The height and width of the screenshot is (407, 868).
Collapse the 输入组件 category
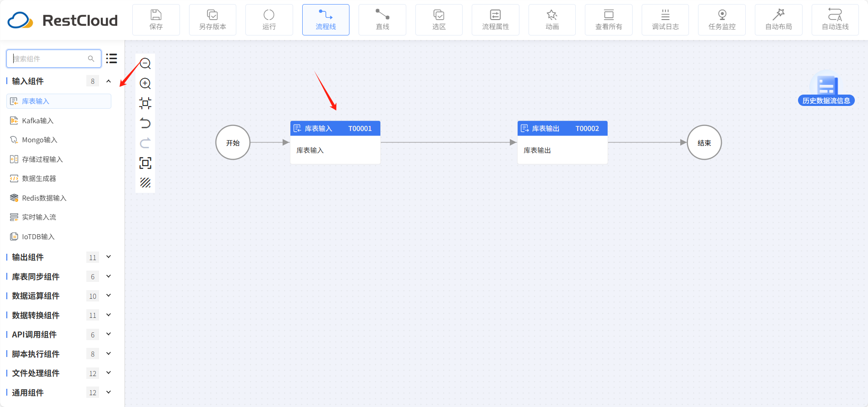pyautogui.click(x=109, y=81)
